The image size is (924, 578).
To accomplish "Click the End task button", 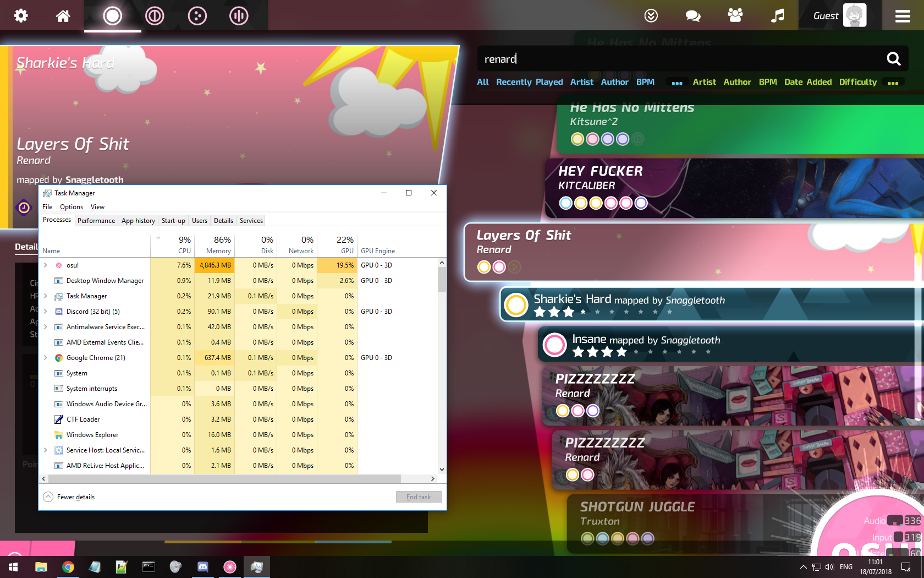I will click(x=418, y=497).
